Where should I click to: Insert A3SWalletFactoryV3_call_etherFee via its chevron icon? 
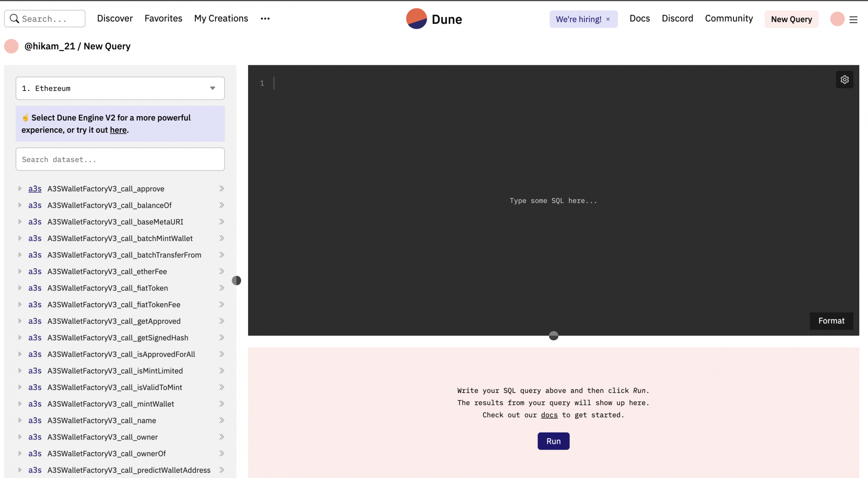coord(221,271)
